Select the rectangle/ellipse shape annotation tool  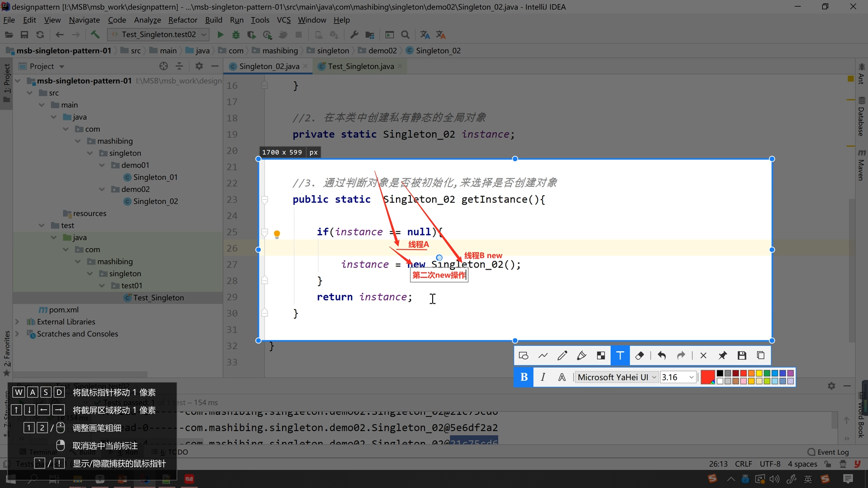[524, 356]
